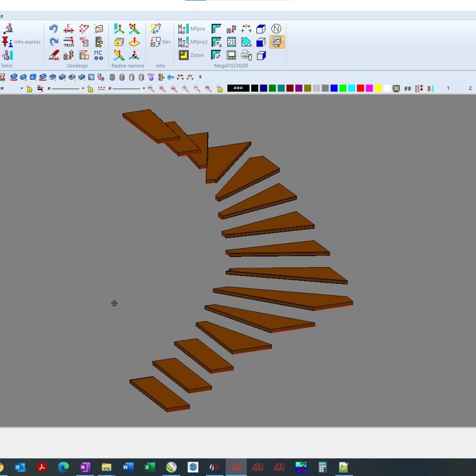Switch to 2D view icon
Screen dimensions: 476x476
pos(231,42)
